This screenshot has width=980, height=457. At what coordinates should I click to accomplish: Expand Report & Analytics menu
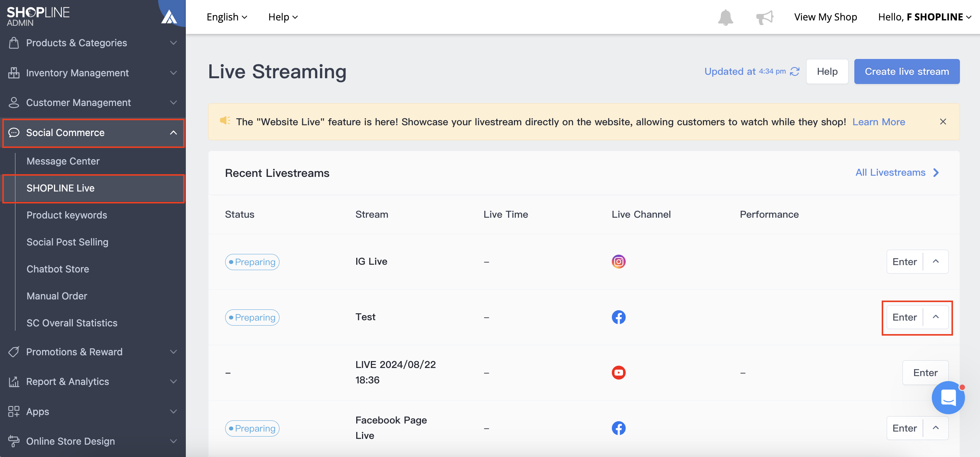pos(173,381)
